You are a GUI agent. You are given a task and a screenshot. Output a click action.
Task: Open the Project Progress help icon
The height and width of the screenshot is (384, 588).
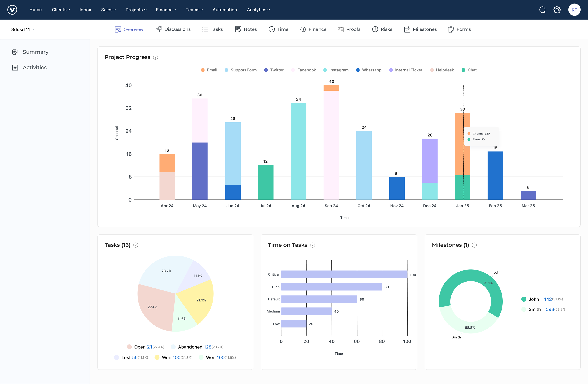click(x=155, y=57)
